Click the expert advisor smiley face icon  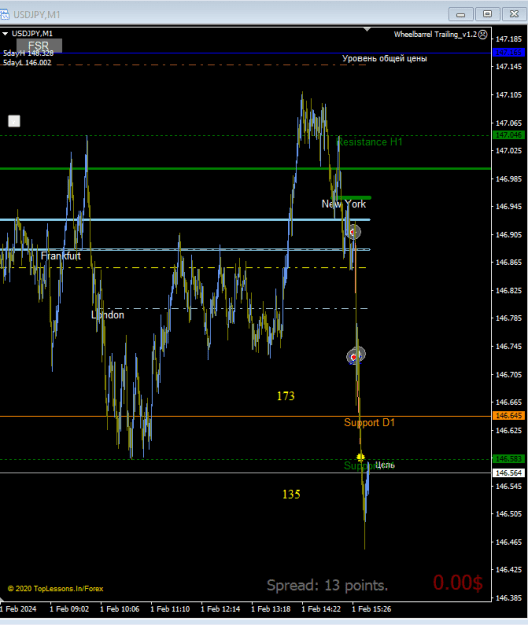pos(483,35)
